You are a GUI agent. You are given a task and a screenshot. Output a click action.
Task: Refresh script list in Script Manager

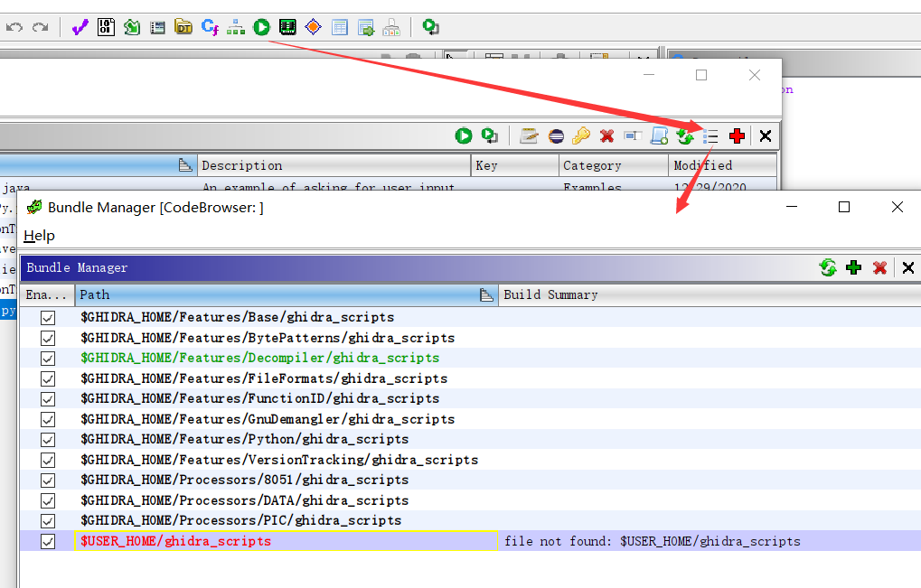point(685,136)
